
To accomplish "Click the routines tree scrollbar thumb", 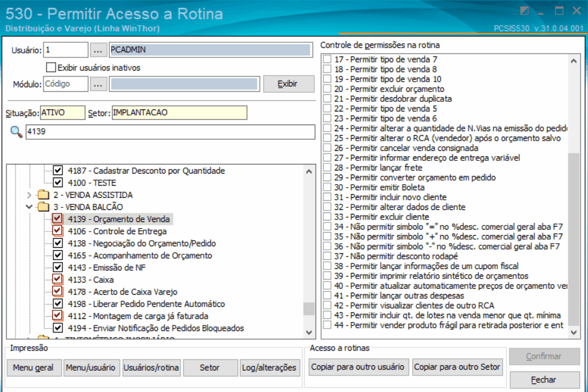I will [309, 309].
